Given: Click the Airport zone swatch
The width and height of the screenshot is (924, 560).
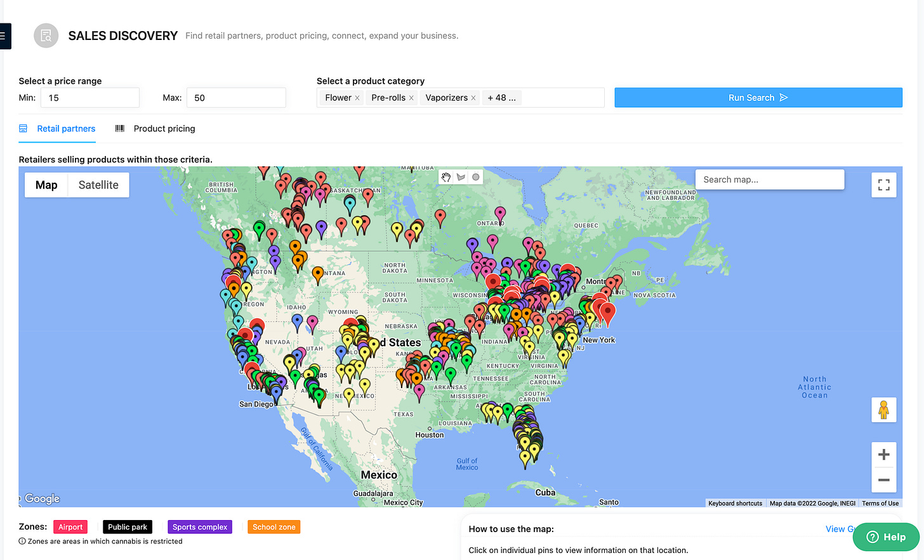Looking at the screenshot, I should (x=70, y=527).
